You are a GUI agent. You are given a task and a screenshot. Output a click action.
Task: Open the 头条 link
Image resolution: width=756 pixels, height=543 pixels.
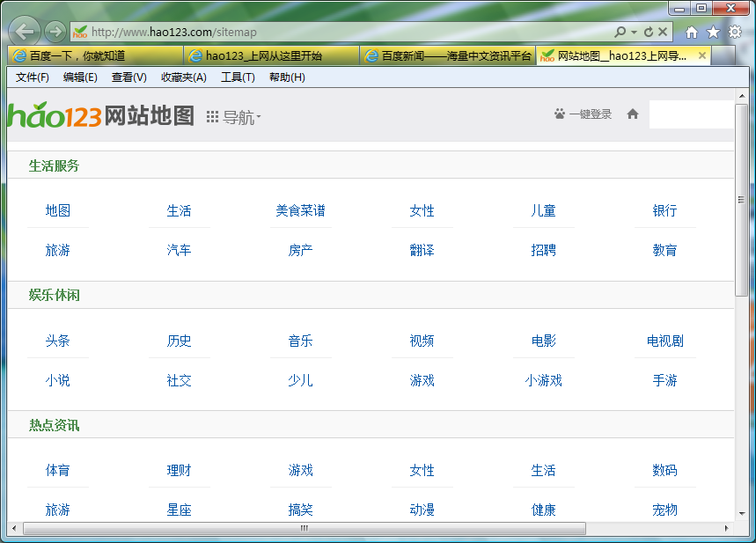click(58, 341)
